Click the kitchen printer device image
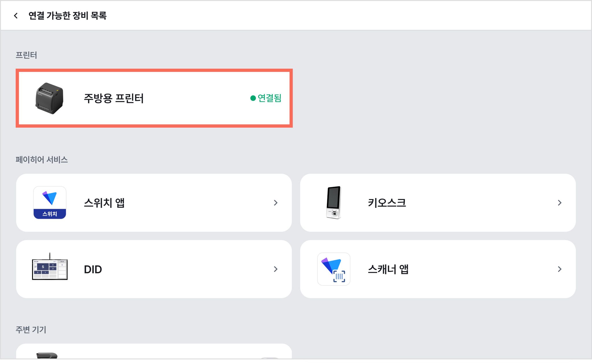 (49, 99)
